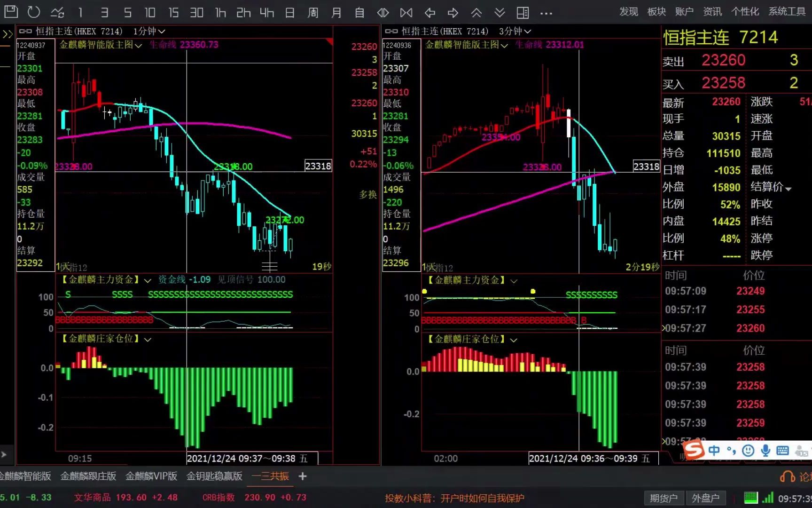Select the weekly (周) period button
Viewport: 812px width, 508px height.
313,12
